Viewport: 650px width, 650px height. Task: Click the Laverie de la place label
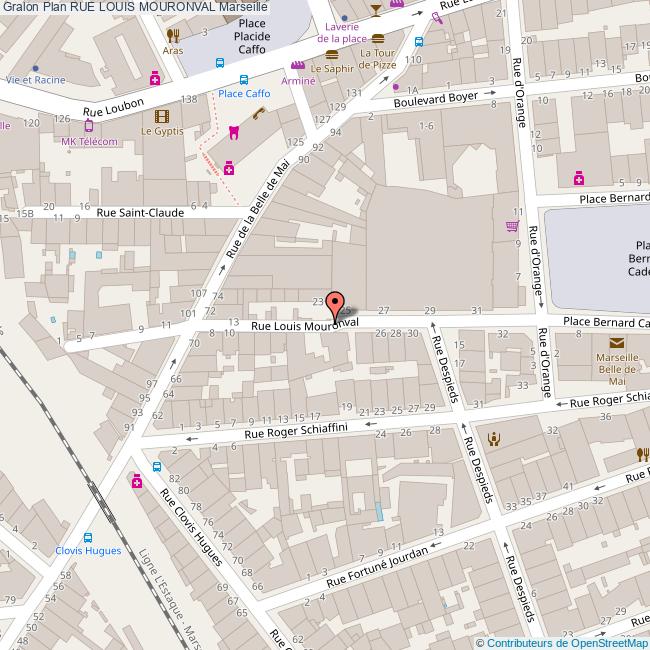[345, 33]
